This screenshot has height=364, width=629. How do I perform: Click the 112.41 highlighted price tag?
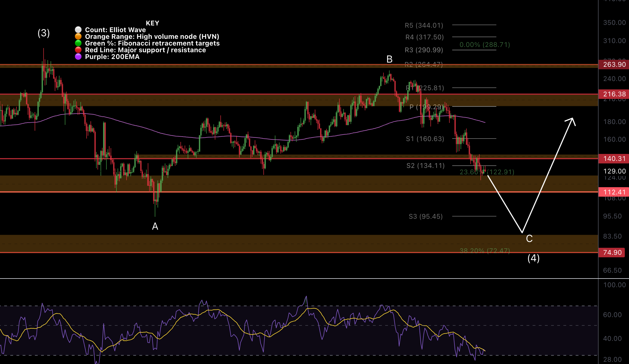[x=614, y=192]
